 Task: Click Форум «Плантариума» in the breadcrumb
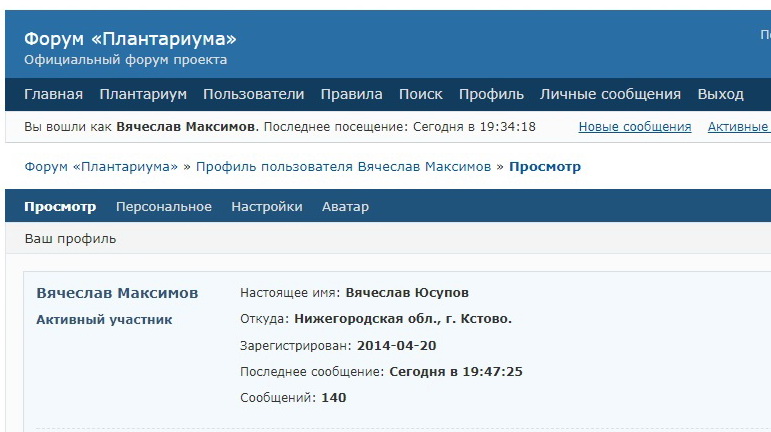click(101, 166)
